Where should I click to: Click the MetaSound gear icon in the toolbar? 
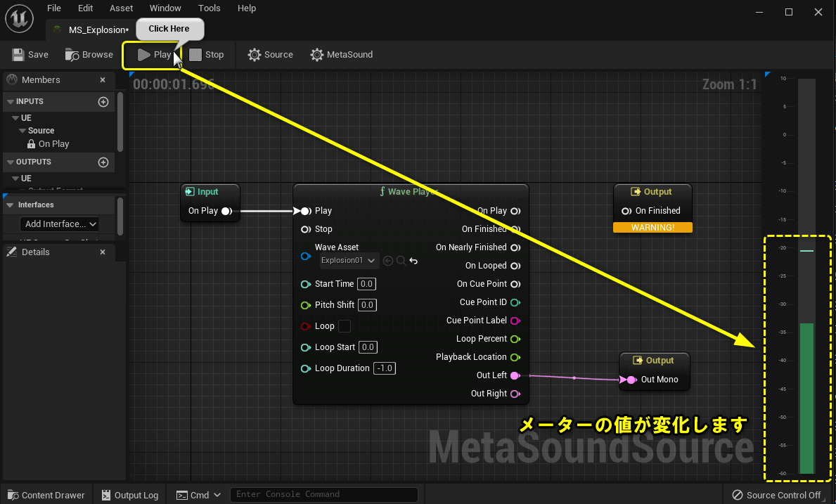318,54
